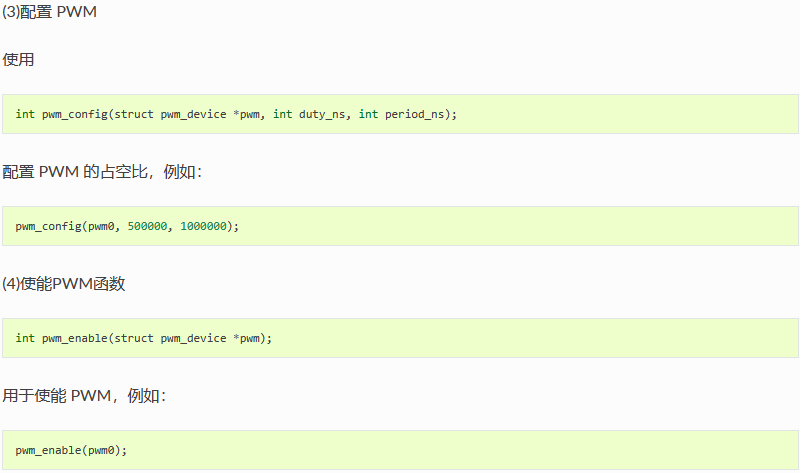Image resolution: width=800 pixels, height=473 pixels.
Task: Click the paragraph 用于使能 PWM，例如:
Action: click(x=84, y=395)
